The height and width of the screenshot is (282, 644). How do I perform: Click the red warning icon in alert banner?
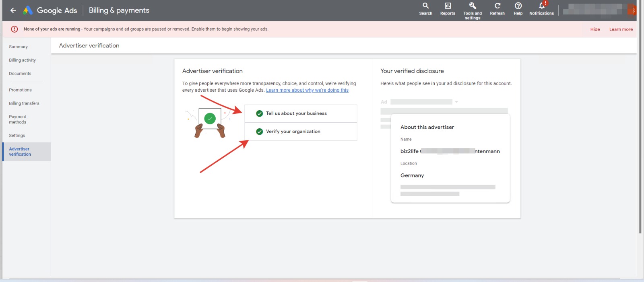point(14,29)
